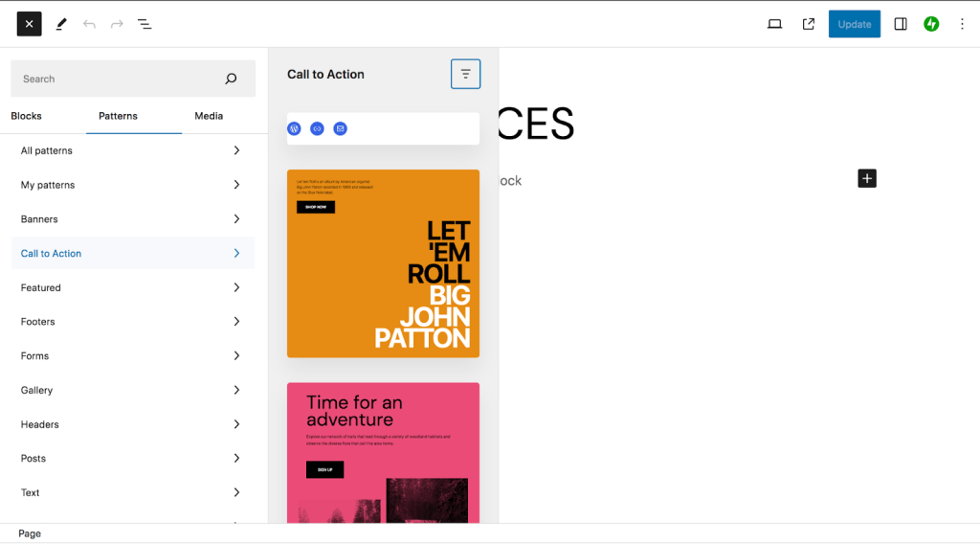Click the pattern filter button
The width and height of the screenshot is (980, 544).
click(x=466, y=74)
